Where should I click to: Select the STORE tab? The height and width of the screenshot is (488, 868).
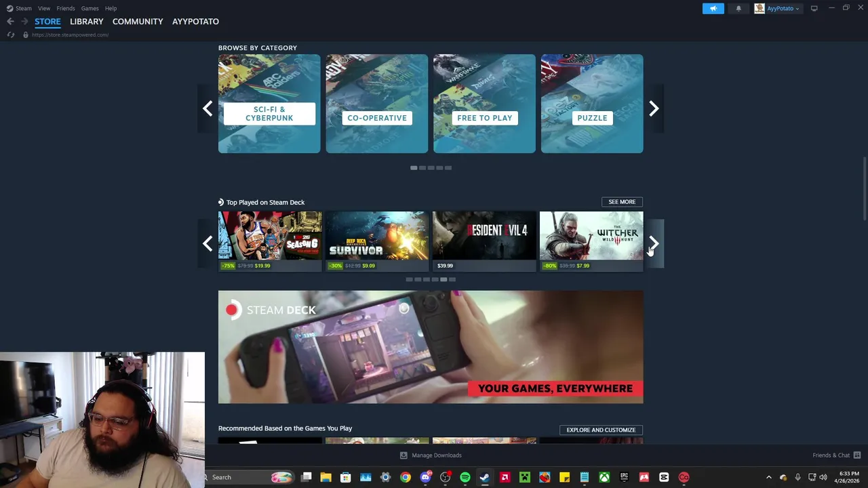pos(47,22)
